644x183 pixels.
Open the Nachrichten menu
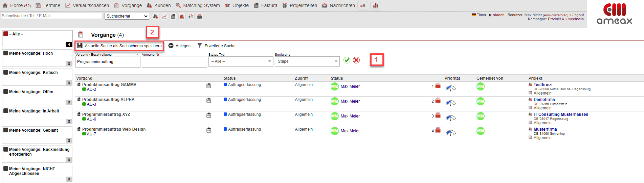point(338,5)
